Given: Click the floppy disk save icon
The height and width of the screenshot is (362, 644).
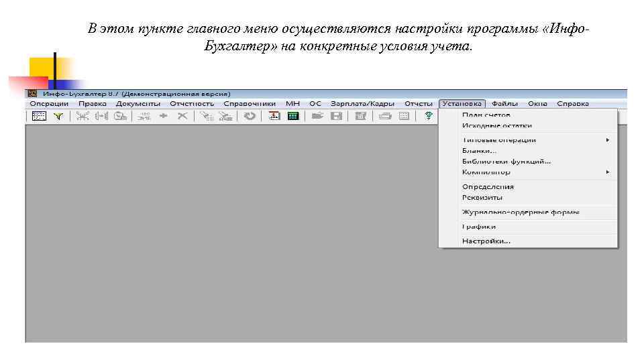Looking at the screenshot, I should (x=336, y=116).
